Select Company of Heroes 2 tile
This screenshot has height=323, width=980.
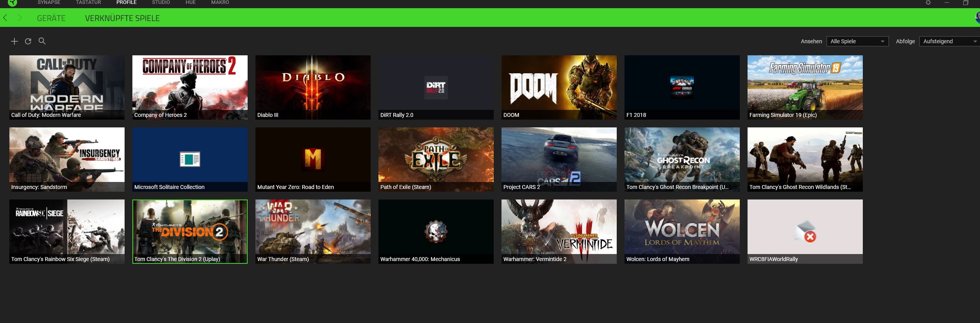point(190,87)
